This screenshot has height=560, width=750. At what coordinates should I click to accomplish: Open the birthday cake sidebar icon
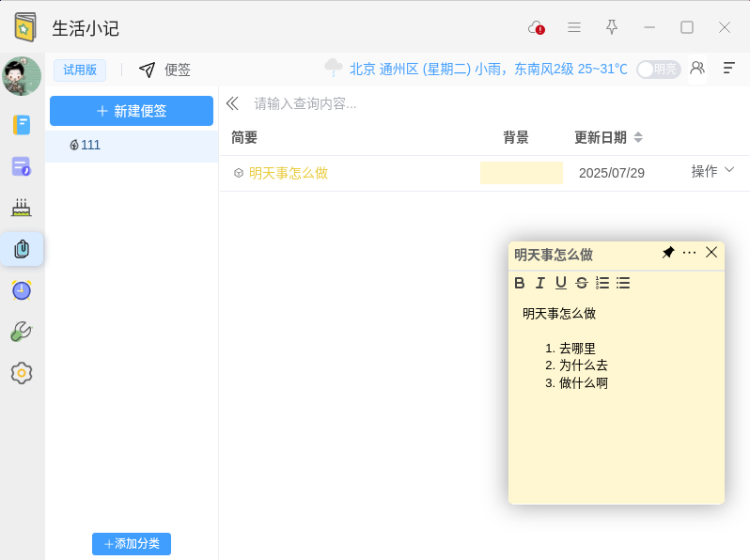click(x=22, y=208)
